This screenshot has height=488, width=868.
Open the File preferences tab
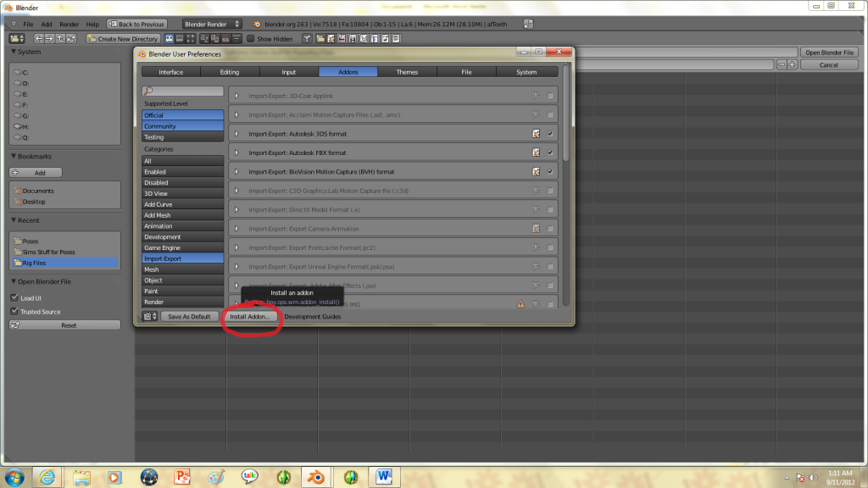tap(467, 72)
